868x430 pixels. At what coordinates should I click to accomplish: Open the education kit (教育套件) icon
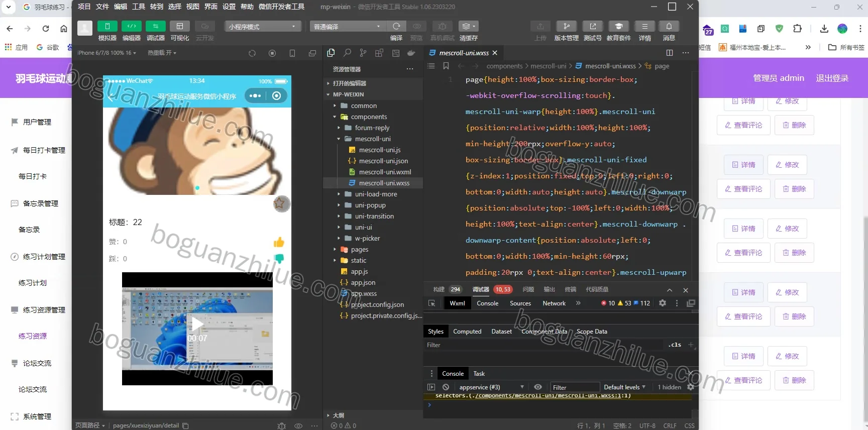pyautogui.click(x=618, y=26)
